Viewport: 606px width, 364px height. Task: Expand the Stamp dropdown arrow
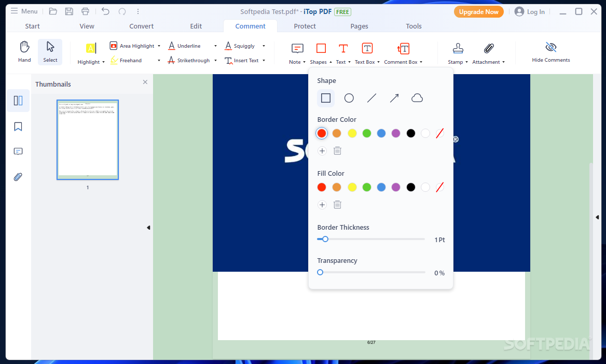[466, 62]
